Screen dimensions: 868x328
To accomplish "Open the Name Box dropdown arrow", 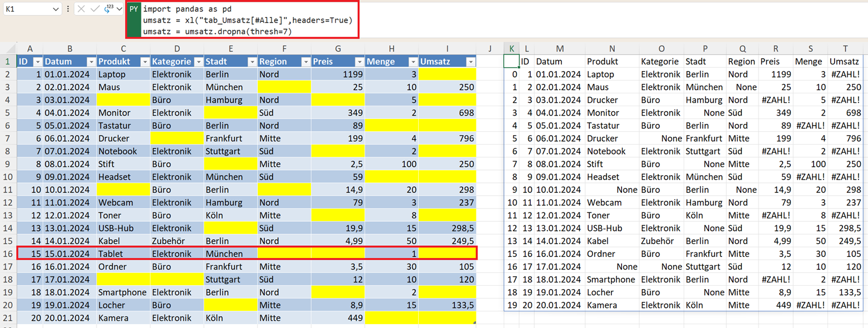I will 56,9.
